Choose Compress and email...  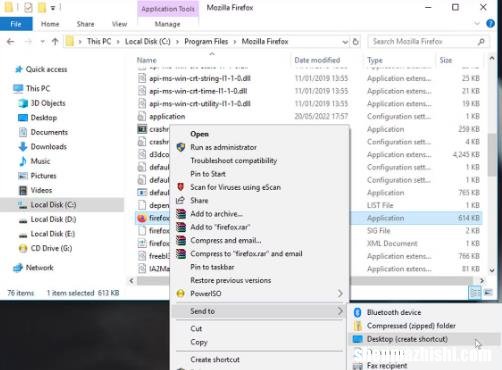click(226, 240)
